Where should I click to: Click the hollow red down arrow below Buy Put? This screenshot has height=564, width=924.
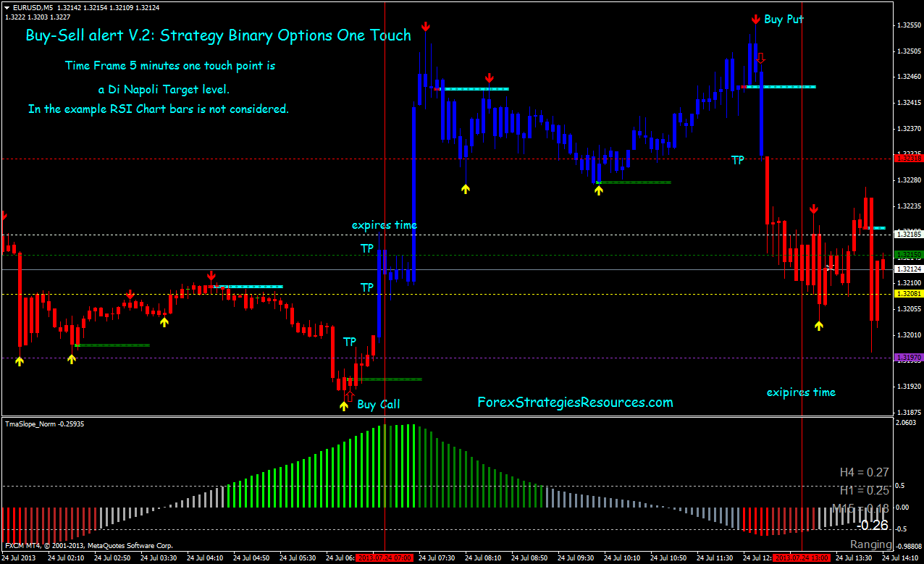[x=760, y=58]
